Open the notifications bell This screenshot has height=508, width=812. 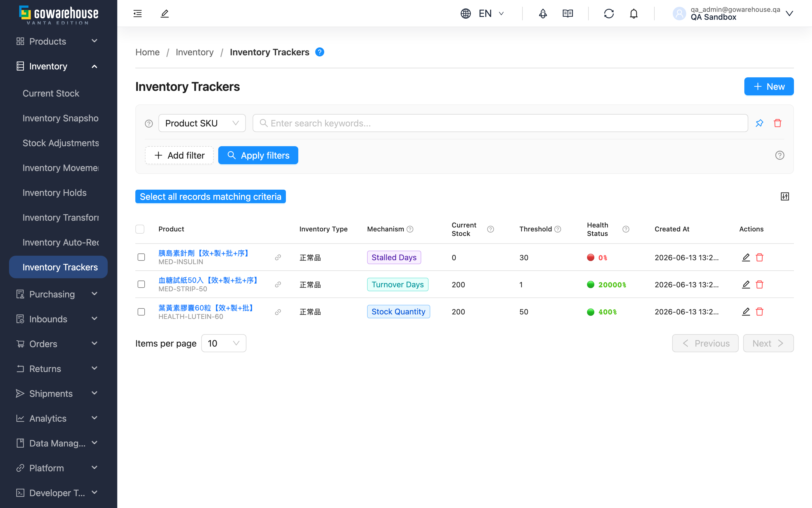point(634,14)
